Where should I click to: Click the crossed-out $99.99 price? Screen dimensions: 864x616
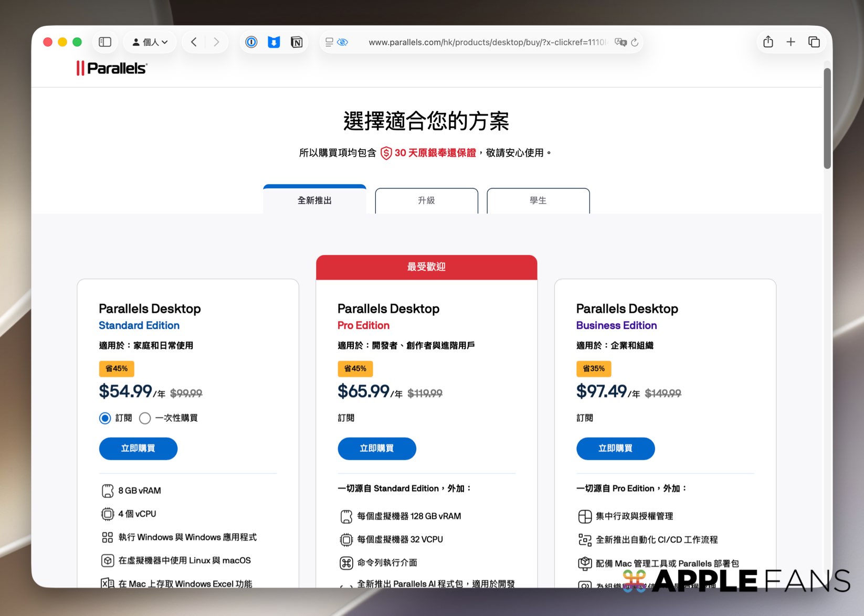(186, 394)
